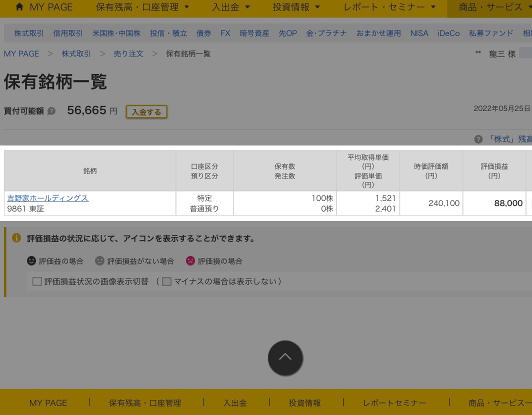The width and height of the screenshot is (532, 415).
Task: Click help icon beside 「株式」残高
Action: point(478,139)
